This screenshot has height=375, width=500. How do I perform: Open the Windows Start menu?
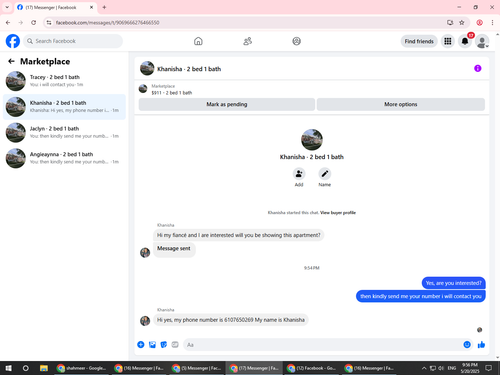coord(9,368)
